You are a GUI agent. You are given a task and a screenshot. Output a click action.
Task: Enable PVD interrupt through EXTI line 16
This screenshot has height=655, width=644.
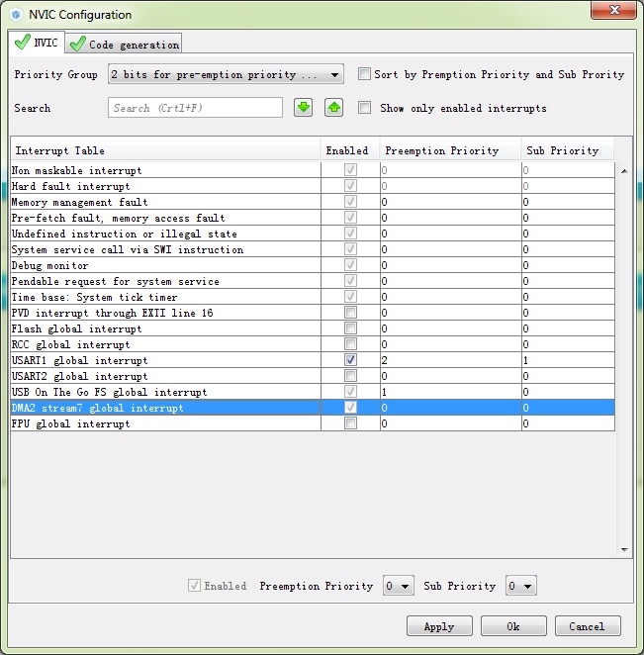click(350, 313)
